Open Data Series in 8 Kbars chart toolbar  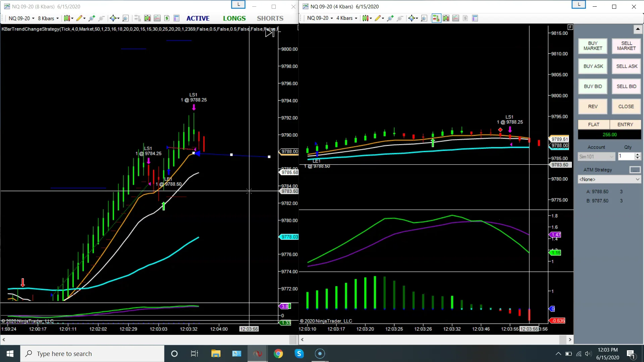(x=147, y=18)
